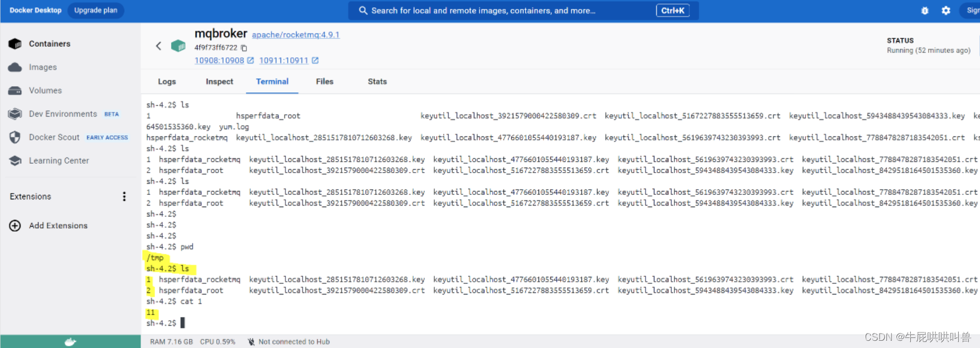The width and height of the screenshot is (980, 348).
Task: Click the EARLY ACCESS badge
Action: (107, 138)
